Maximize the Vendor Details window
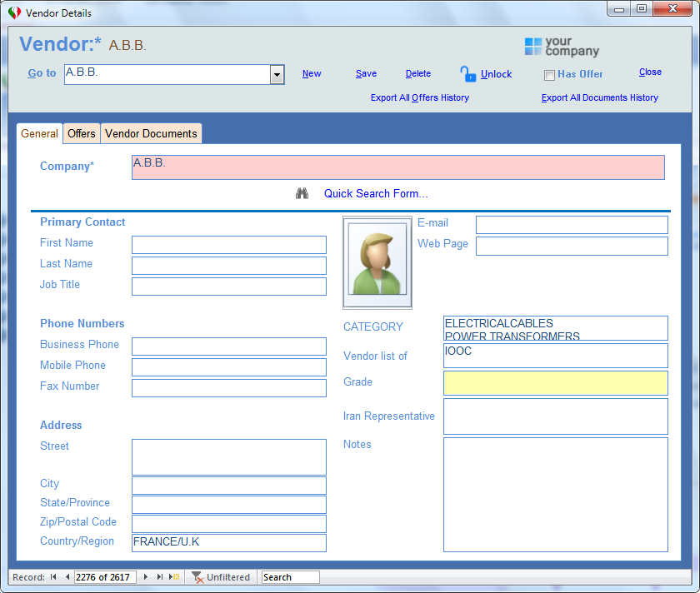The width and height of the screenshot is (700, 593). pyautogui.click(x=642, y=9)
